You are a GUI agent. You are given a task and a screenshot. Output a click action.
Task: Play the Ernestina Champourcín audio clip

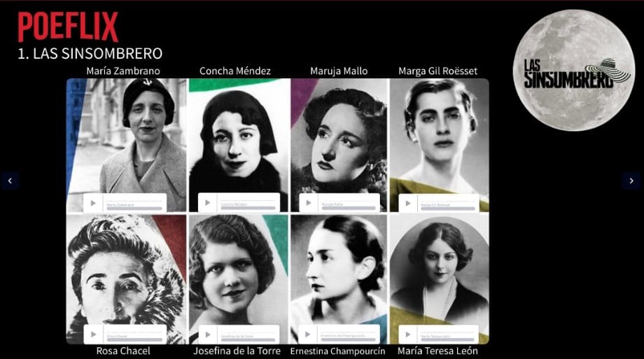pos(307,335)
